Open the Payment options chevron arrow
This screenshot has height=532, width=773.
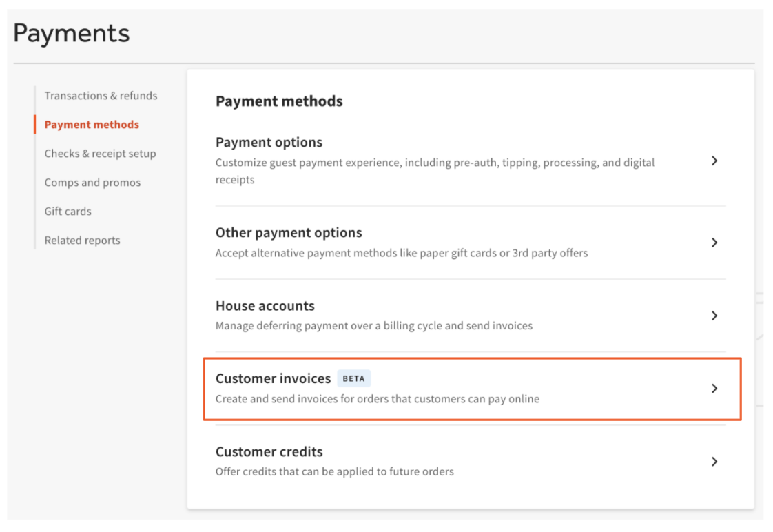click(x=714, y=161)
